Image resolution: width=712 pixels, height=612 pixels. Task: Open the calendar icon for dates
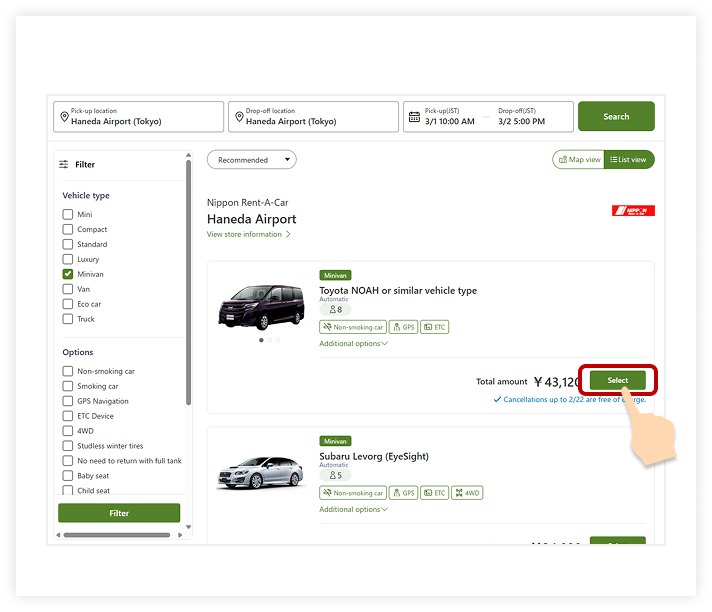414,117
